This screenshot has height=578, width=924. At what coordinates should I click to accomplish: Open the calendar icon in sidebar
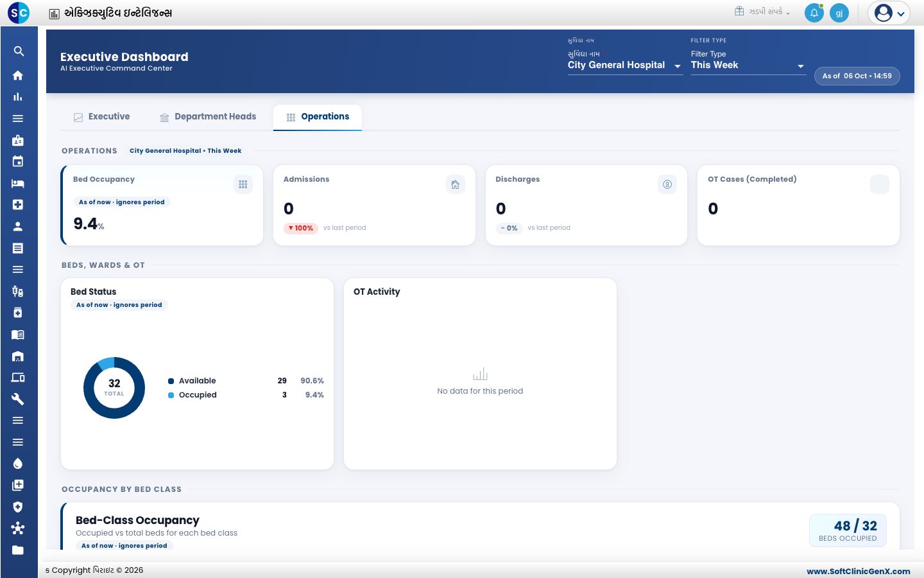click(18, 161)
